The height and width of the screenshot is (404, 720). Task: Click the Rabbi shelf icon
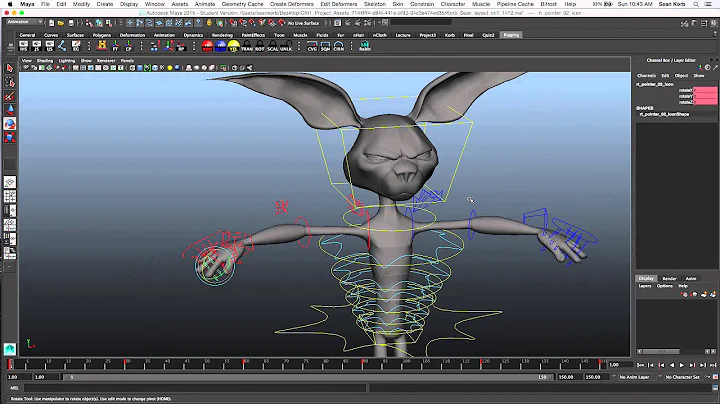pyautogui.click(x=365, y=46)
